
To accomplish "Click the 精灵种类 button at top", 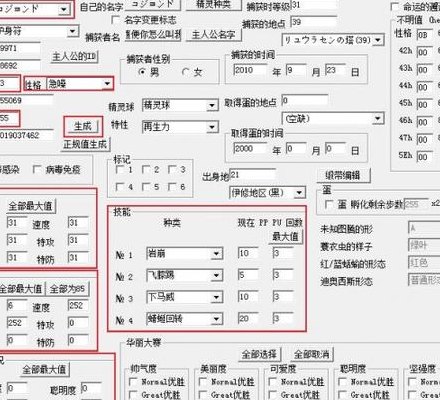I will [214, 4].
